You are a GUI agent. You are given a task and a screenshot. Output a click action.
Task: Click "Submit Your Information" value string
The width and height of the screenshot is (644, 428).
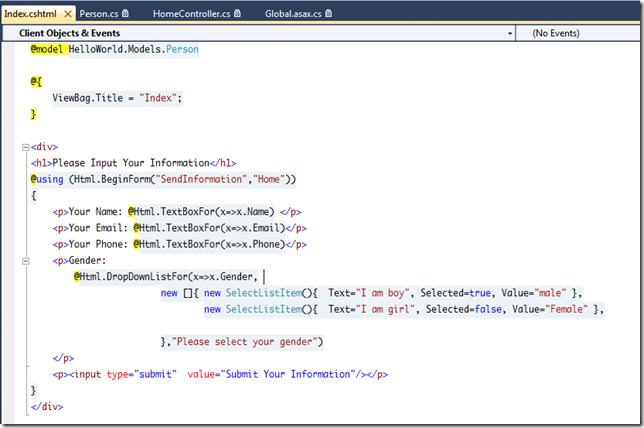coord(288,375)
